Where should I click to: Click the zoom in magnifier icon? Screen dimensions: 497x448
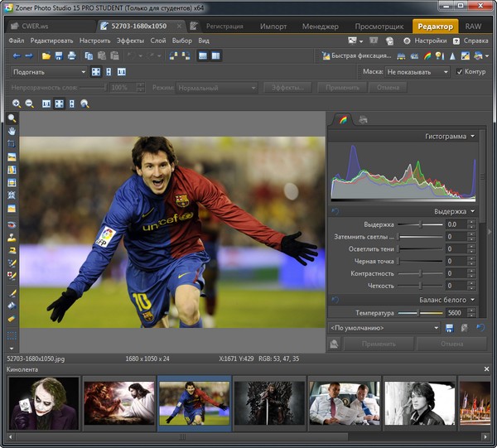pyautogui.click(x=17, y=104)
